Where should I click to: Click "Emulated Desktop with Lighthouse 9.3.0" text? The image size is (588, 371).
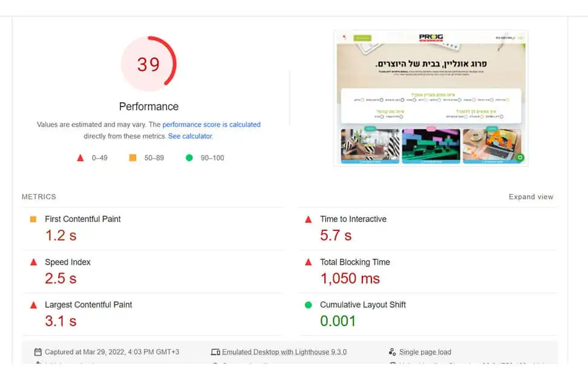tap(284, 352)
